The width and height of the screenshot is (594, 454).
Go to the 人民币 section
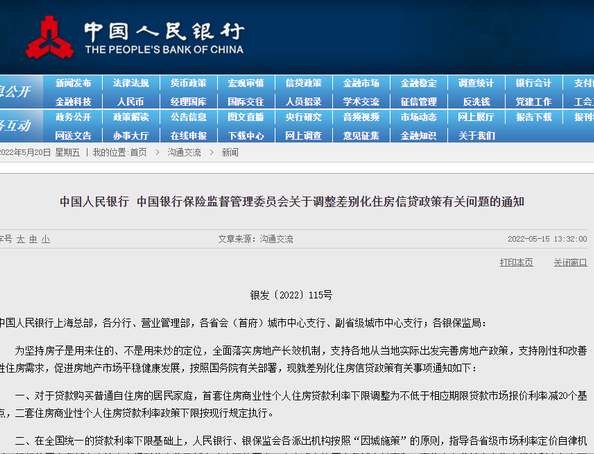(131, 102)
